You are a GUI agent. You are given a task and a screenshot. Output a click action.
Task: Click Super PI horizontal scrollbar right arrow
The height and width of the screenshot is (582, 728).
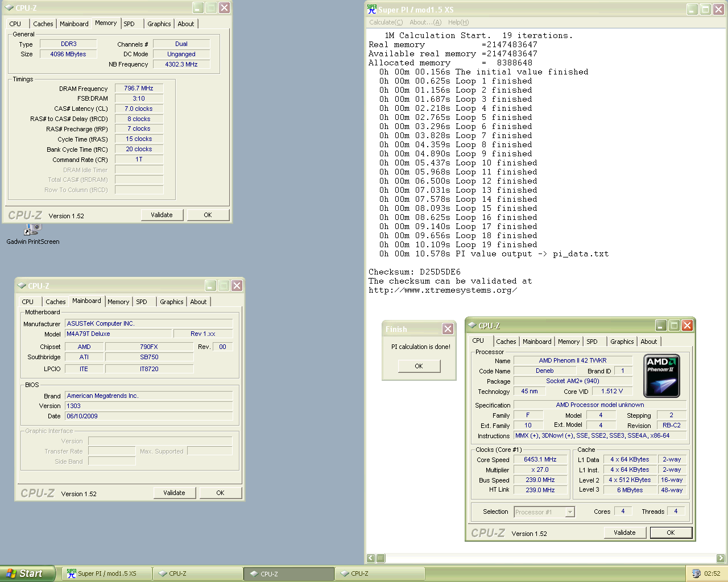pos(721,558)
